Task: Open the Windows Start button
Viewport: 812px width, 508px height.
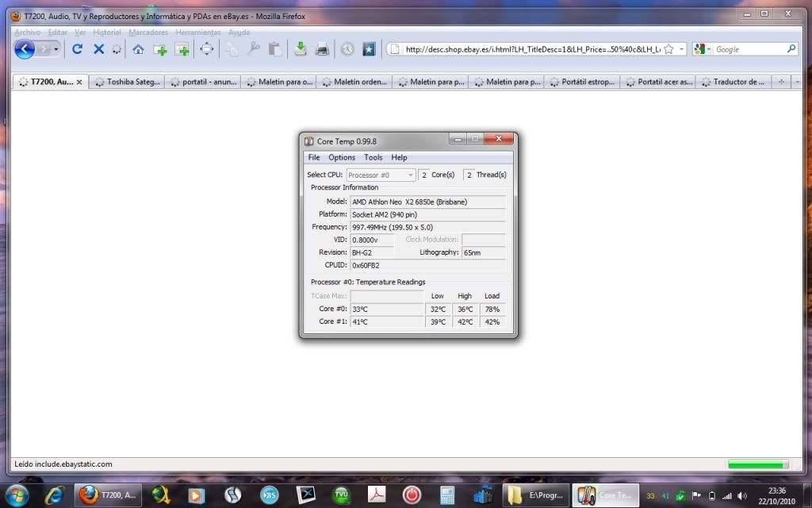Action: coord(17,495)
